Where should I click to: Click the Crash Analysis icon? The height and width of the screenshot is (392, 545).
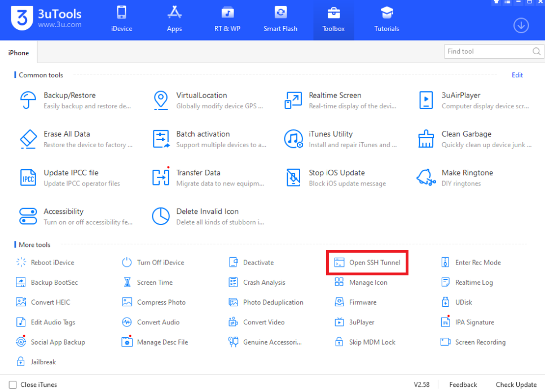coord(233,282)
